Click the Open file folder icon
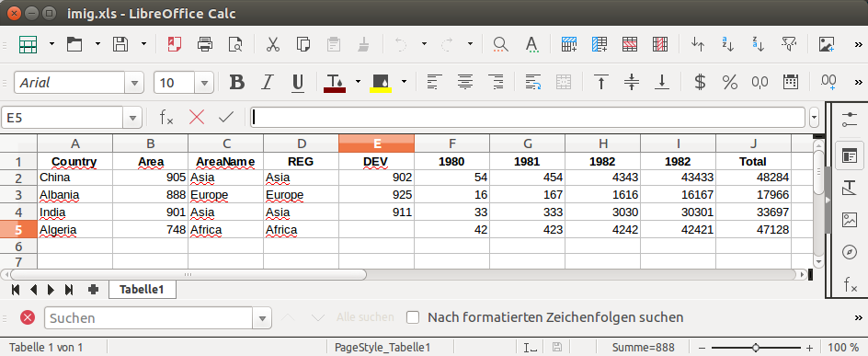The width and height of the screenshot is (868, 356). click(74, 44)
